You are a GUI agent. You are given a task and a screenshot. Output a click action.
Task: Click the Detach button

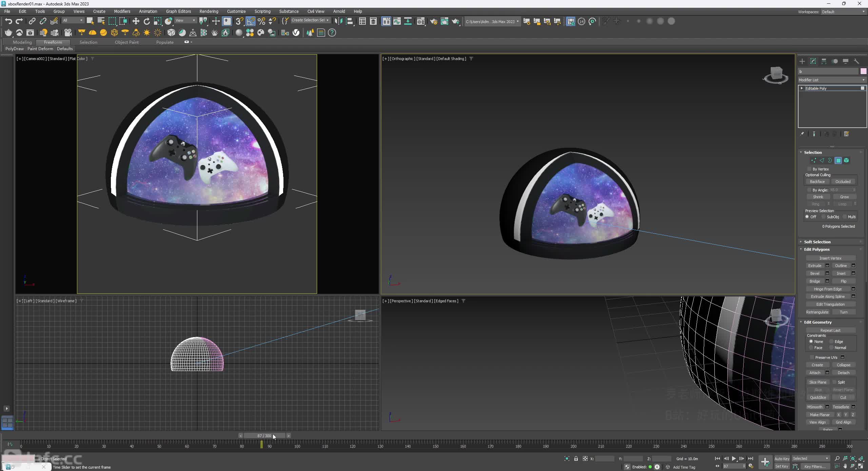click(x=844, y=373)
